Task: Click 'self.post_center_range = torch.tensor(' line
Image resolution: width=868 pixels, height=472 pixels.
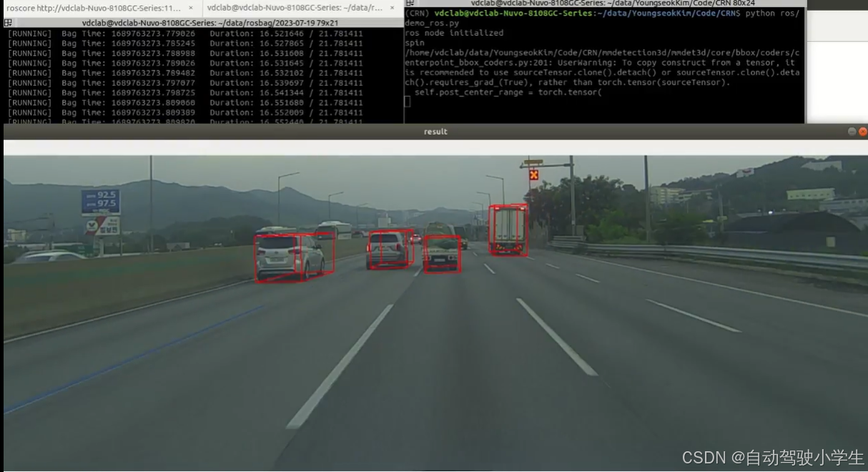Action: pyautogui.click(x=508, y=92)
